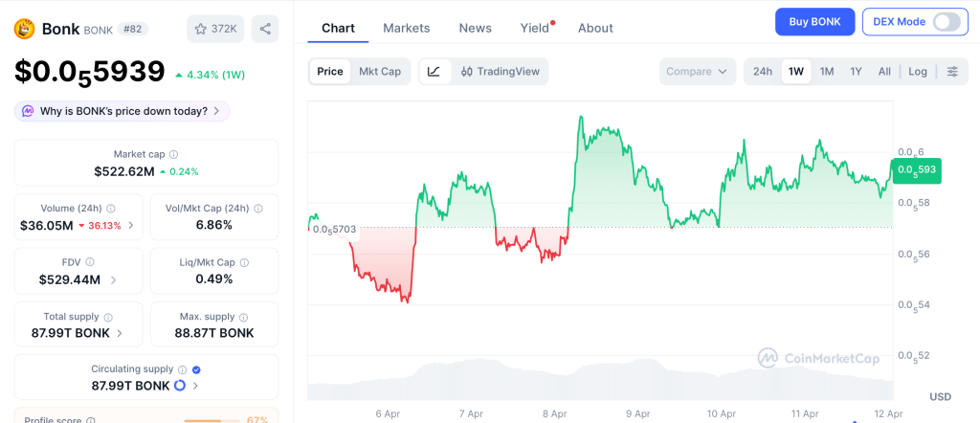Open the line chart type icon
The width and height of the screenshot is (980, 423).
tap(434, 71)
